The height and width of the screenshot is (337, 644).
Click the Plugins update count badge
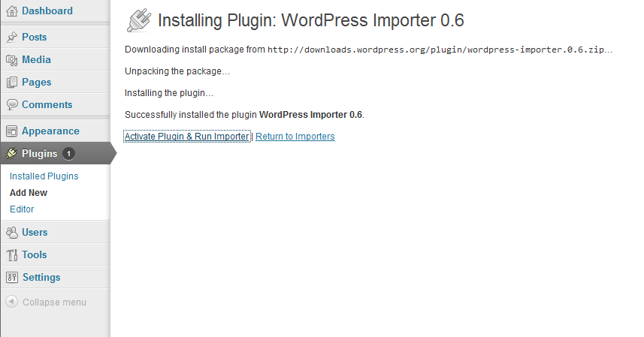[x=68, y=154]
